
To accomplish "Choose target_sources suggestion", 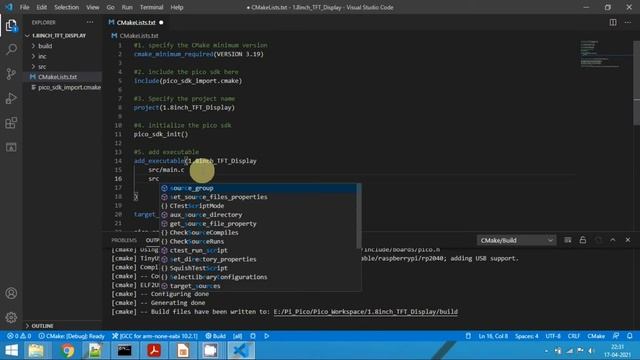I will pyautogui.click(x=258, y=286).
